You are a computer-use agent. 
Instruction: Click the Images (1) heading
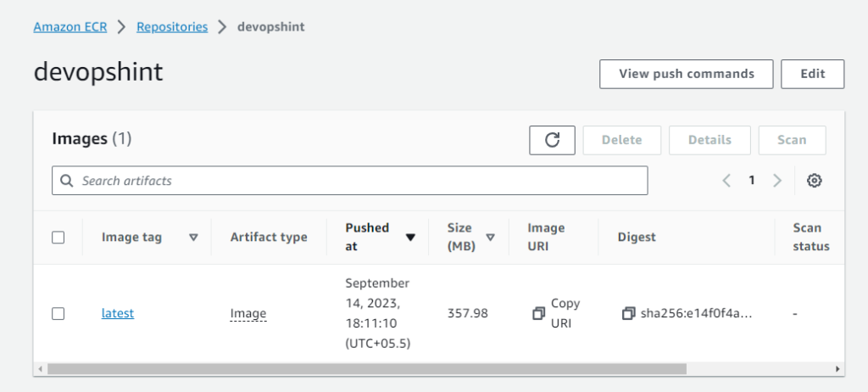(x=92, y=138)
